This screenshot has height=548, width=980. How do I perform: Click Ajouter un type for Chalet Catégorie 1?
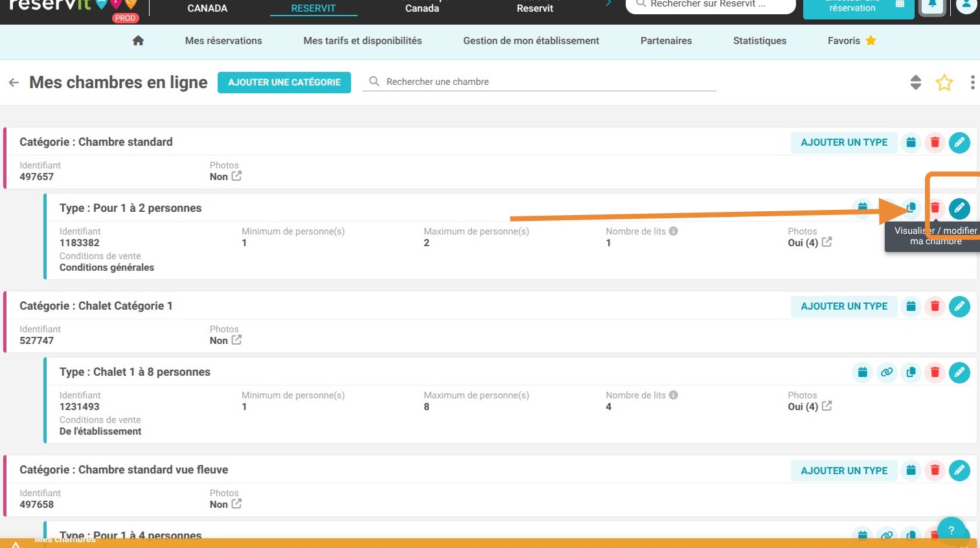point(844,306)
